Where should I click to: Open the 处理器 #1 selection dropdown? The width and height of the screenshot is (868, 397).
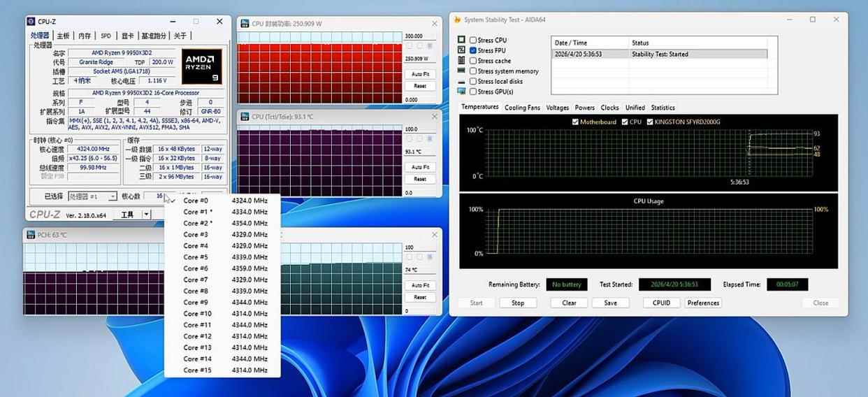[x=113, y=196]
